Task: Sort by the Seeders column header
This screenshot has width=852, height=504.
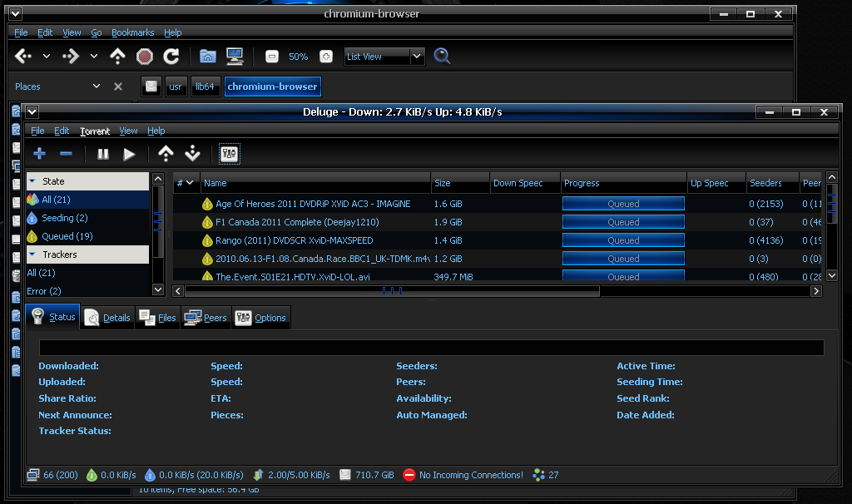Action: coord(772,183)
